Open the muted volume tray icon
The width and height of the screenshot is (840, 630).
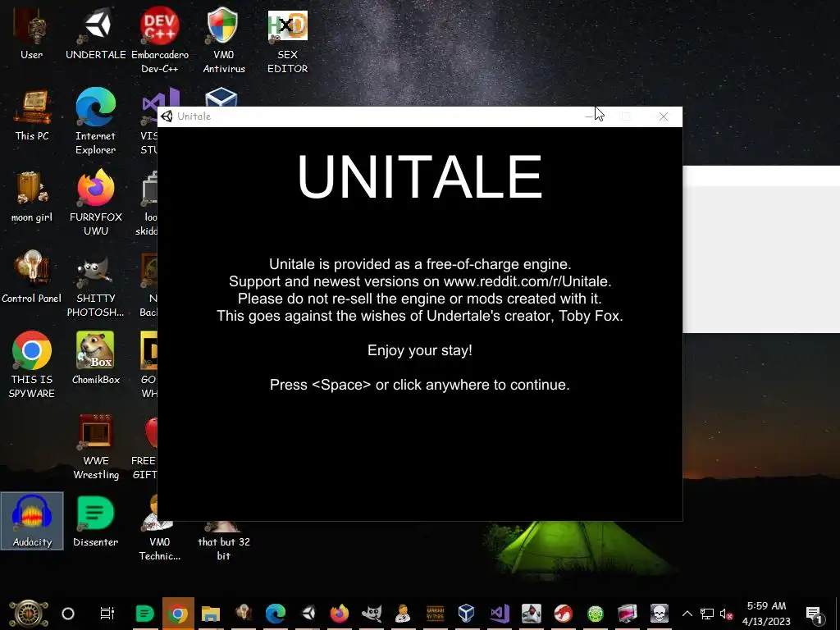(727, 614)
